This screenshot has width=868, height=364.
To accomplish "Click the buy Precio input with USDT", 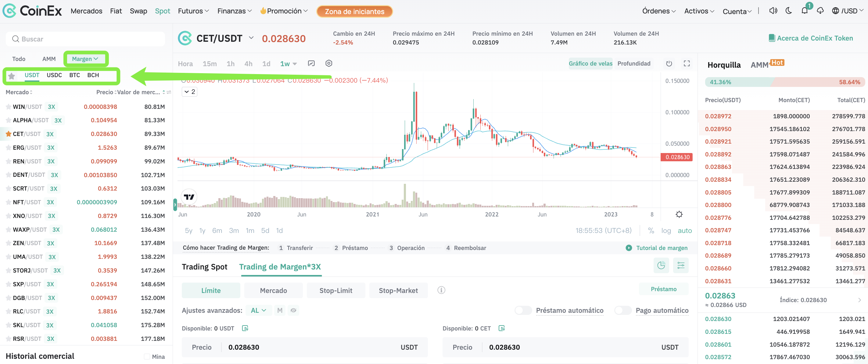I will pyautogui.click(x=305, y=347).
